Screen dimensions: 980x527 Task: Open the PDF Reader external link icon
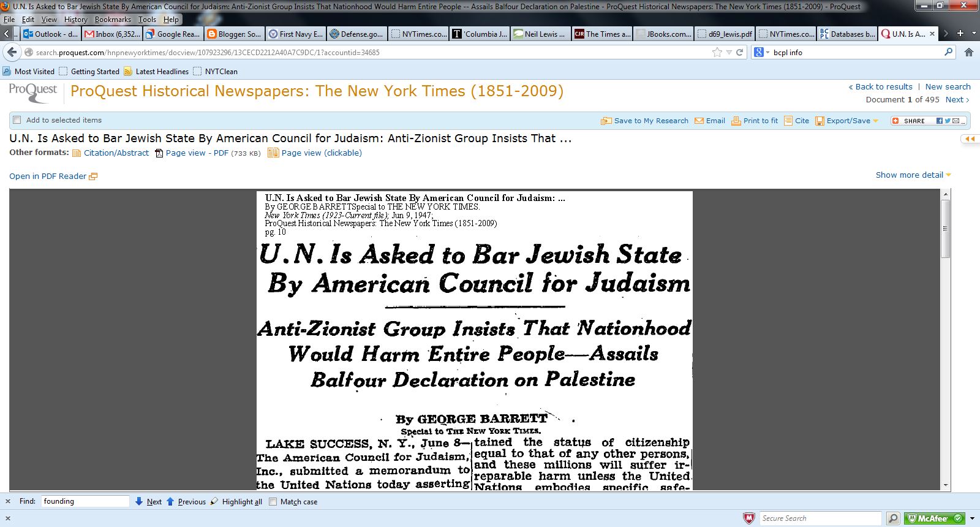[93, 176]
